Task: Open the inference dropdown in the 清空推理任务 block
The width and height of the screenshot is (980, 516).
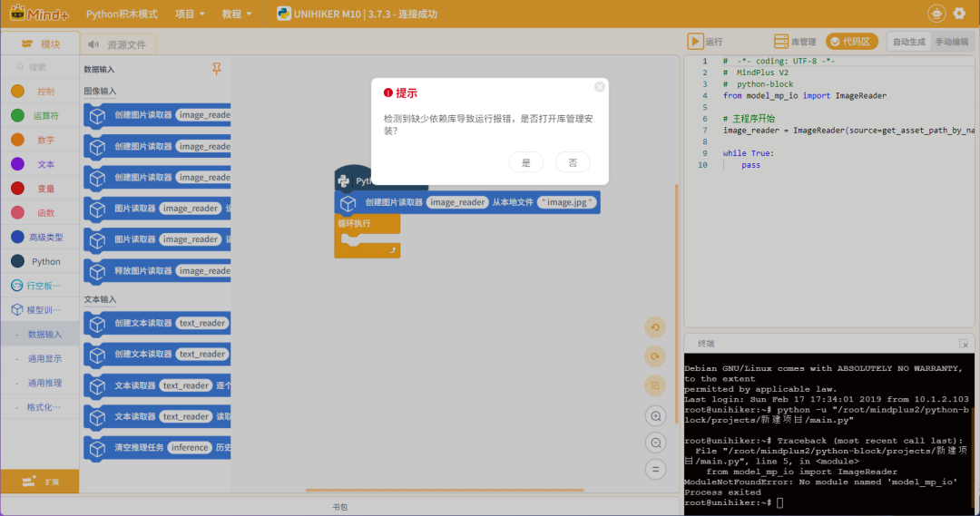Action: click(x=190, y=448)
